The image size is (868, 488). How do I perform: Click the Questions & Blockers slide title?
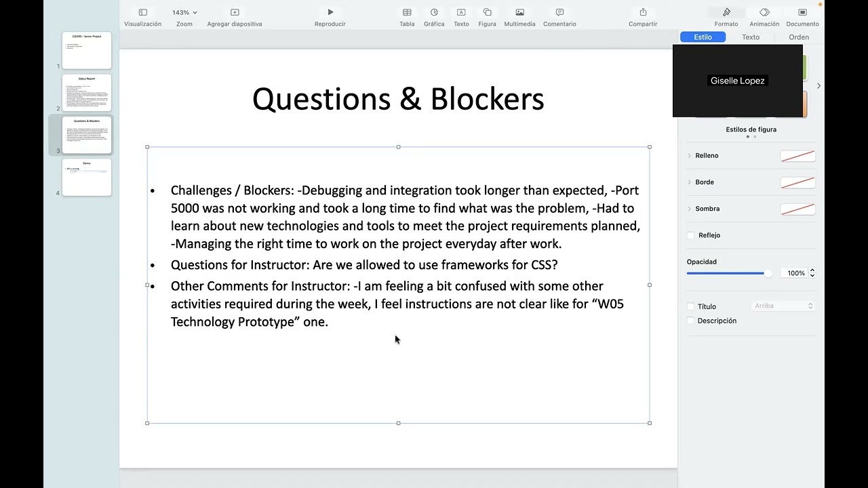tap(398, 99)
